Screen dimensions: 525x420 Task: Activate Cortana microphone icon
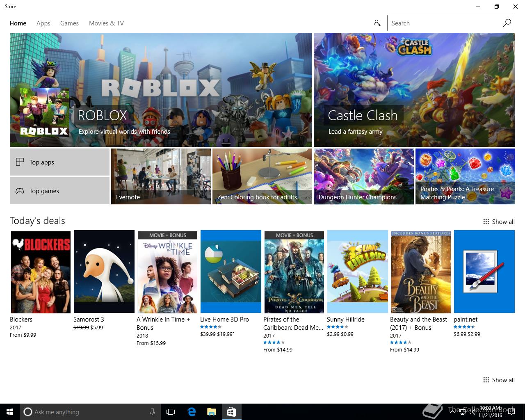(x=152, y=412)
